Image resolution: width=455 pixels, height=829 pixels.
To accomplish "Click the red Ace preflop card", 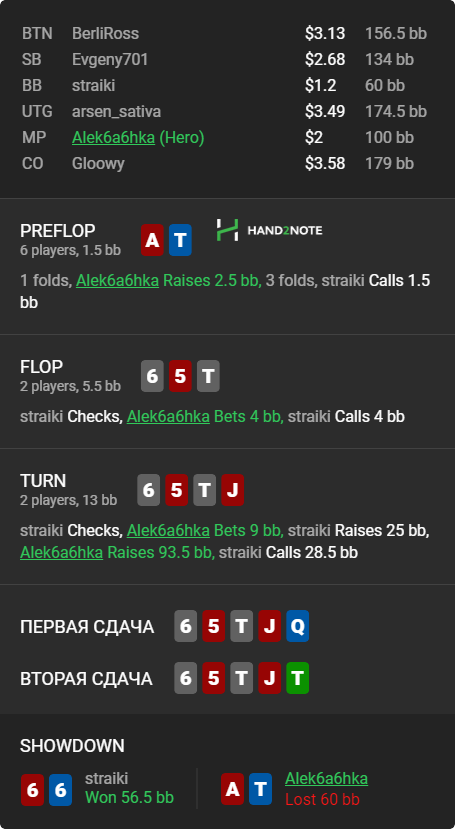I will [152, 240].
